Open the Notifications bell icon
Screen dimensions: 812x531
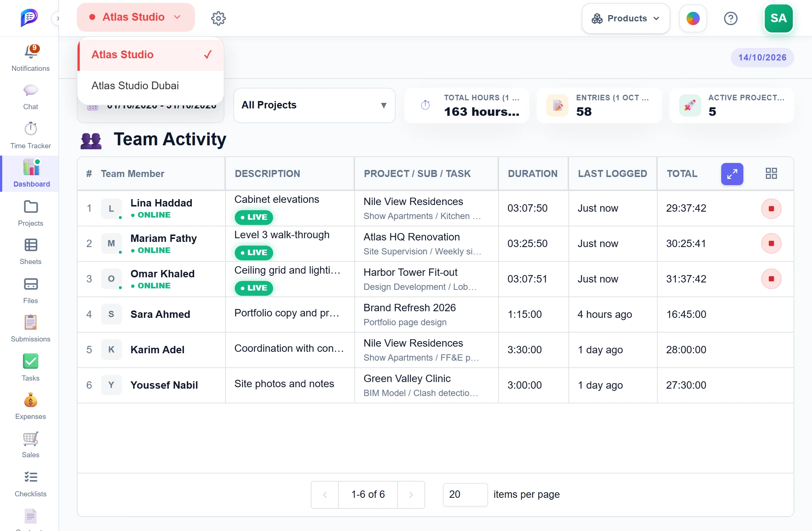[31, 52]
